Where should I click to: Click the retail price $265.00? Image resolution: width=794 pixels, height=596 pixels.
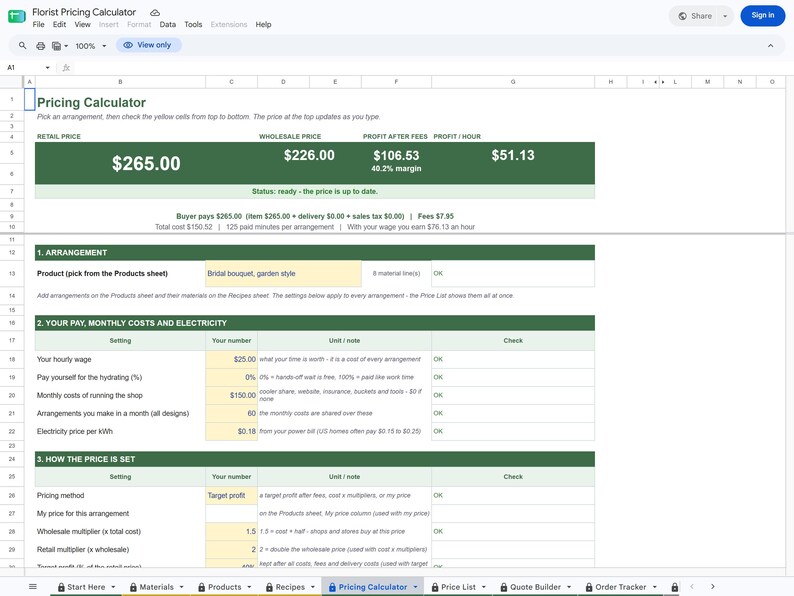pos(146,164)
